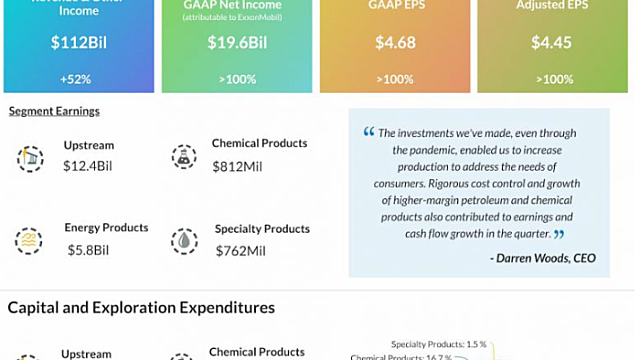
Task: Click the Darren Woods, CEO attribution
Action: (543, 258)
